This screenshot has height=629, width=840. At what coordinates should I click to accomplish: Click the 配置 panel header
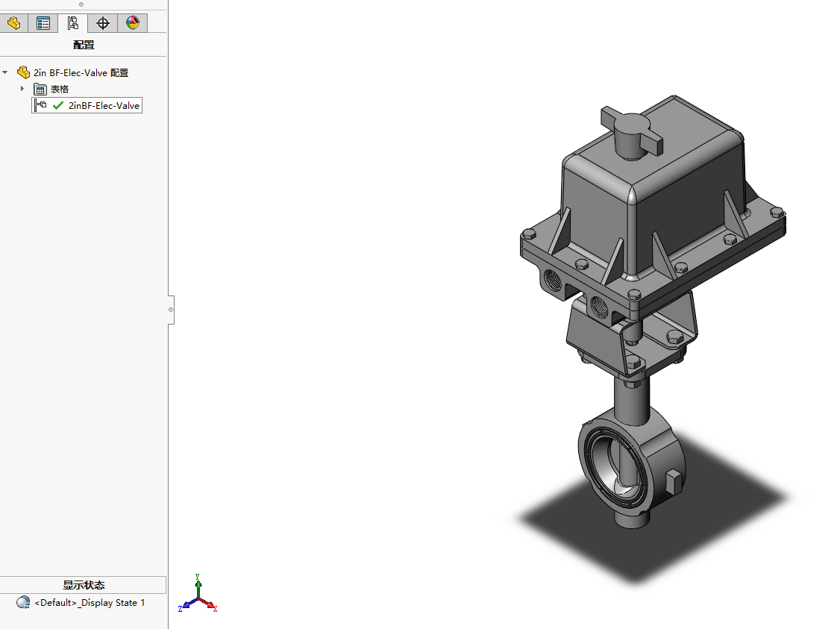84,45
